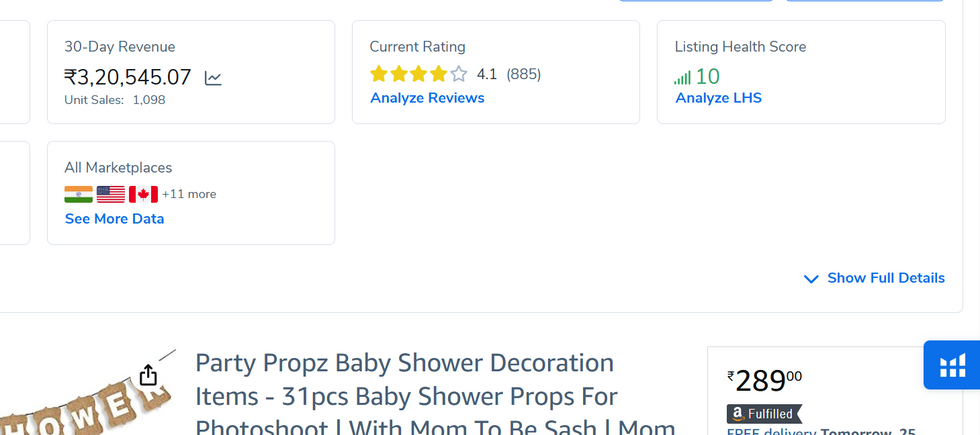Click the share icon on product image
This screenshot has width=980, height=435.
(148, 375)
